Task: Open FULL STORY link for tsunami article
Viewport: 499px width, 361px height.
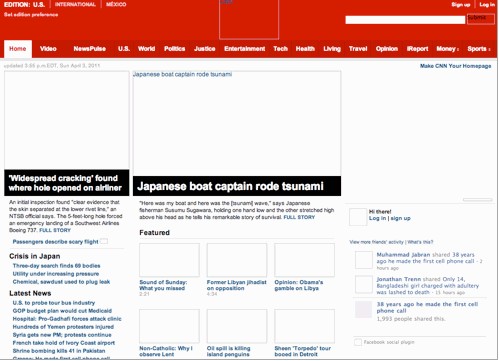Action: [x=299, y=217]
